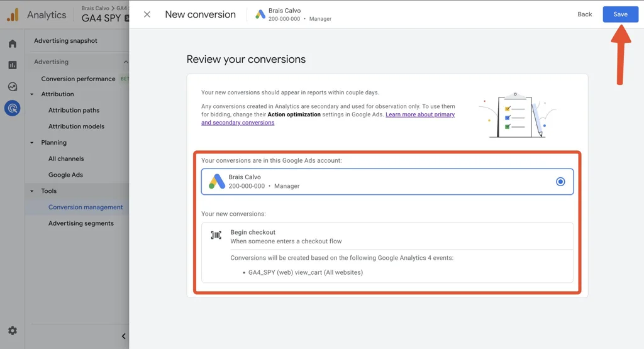This screenshot has height=349, width=644.
Task: Click the Analytics product name text
Action: (x=47, y=15)
